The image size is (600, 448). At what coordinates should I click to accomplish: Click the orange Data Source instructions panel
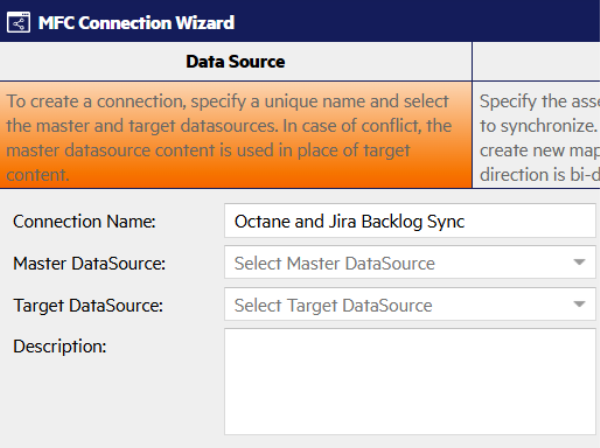(235, 135)
